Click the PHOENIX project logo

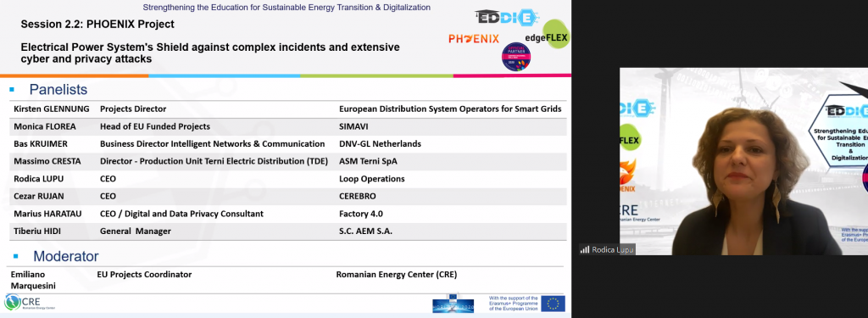[473, 38]
